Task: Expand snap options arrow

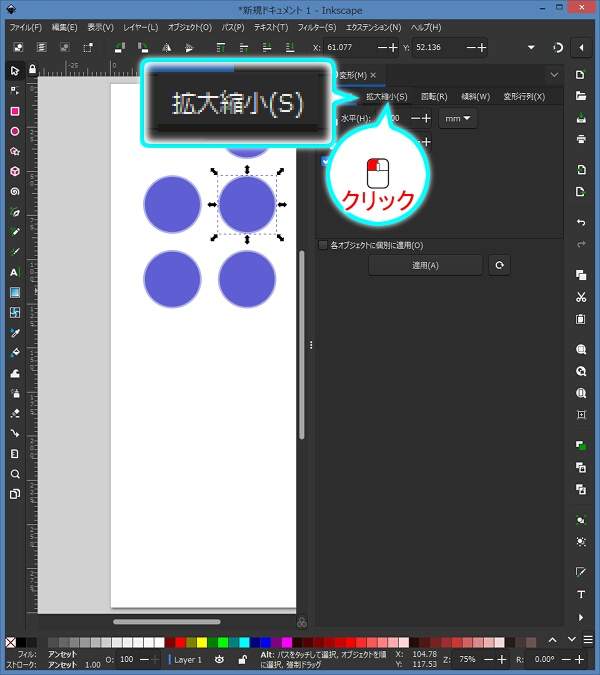Action: 581,47
